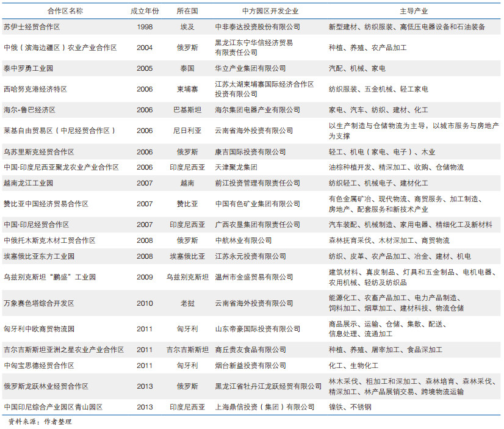
Task: Select 乌苏里斯克经贸合作区 cell
Action: point(39,152)
